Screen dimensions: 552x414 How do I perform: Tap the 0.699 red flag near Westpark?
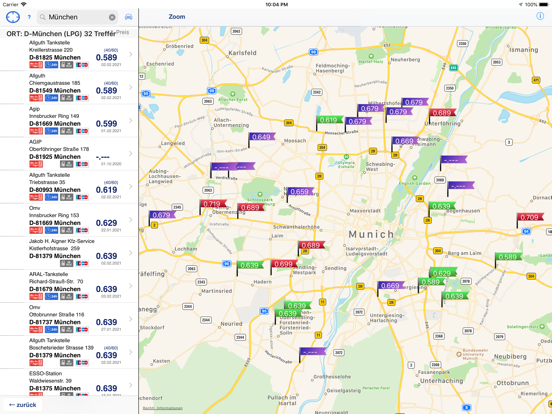[x=284, y=264]
